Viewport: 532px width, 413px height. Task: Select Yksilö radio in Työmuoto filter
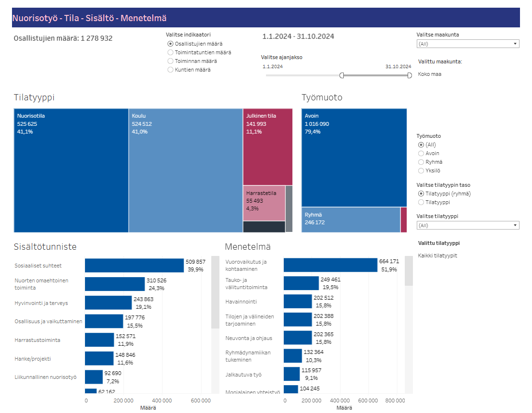421,170
